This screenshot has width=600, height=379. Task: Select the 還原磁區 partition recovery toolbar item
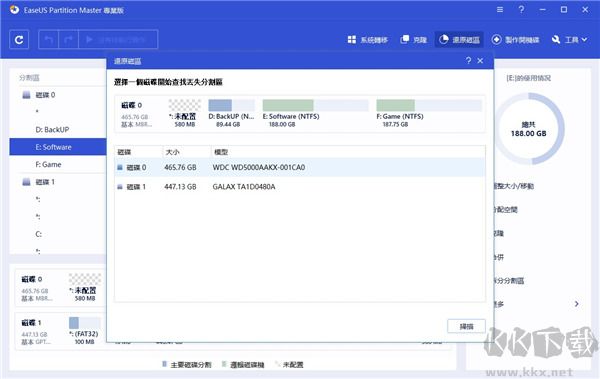(459, 40)
